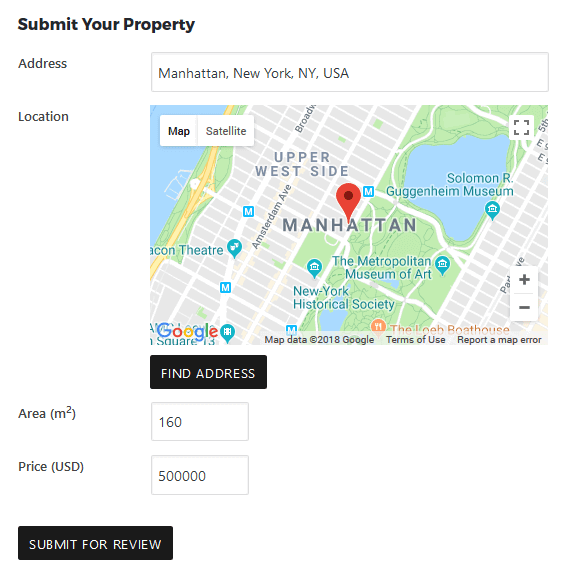Click the Price (USD) input field

coord(200,475)
